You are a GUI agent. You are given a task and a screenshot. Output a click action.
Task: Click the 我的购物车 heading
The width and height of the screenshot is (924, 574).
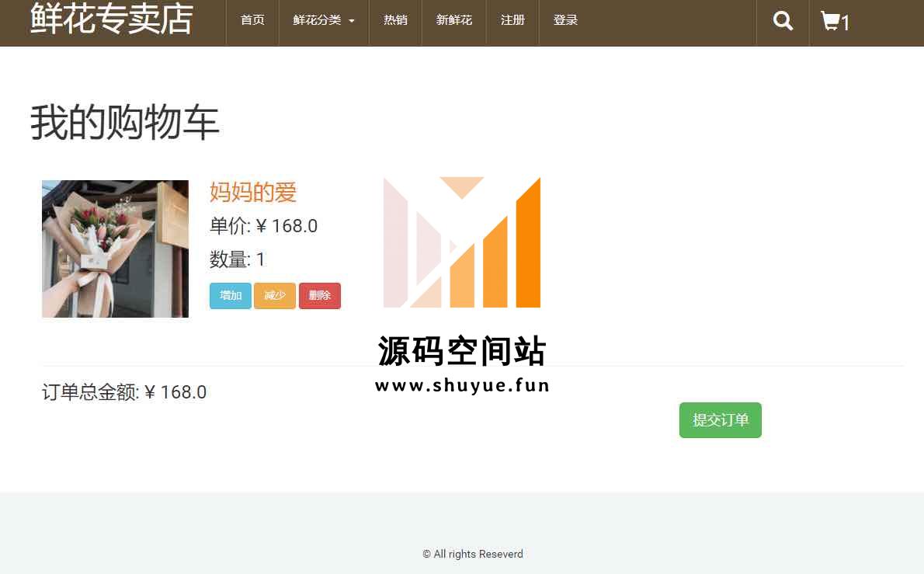(125, 122)
